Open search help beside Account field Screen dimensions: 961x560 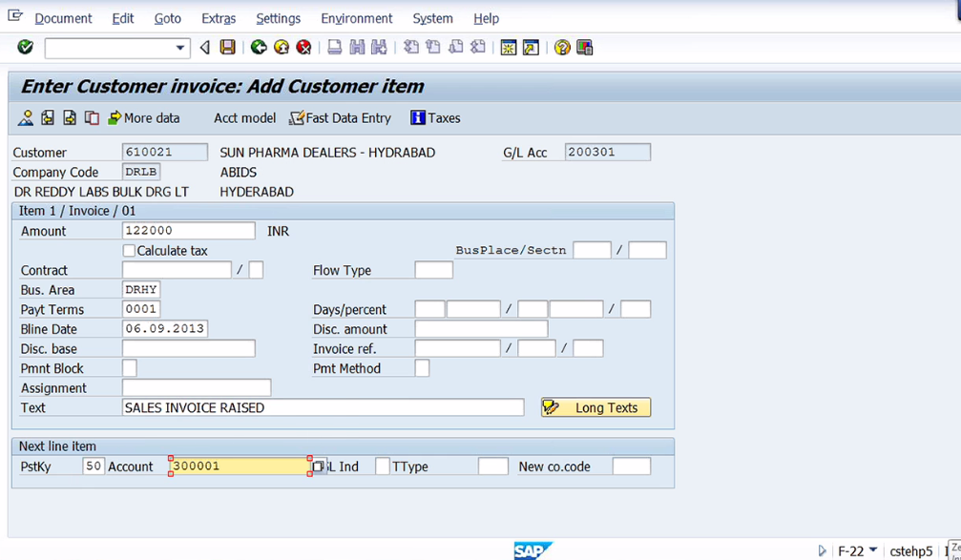318,467
